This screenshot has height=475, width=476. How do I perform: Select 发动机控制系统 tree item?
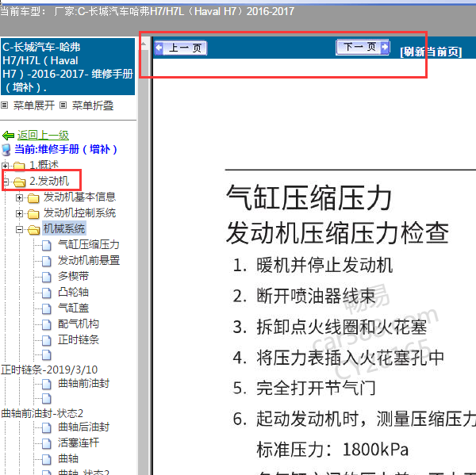79,213
